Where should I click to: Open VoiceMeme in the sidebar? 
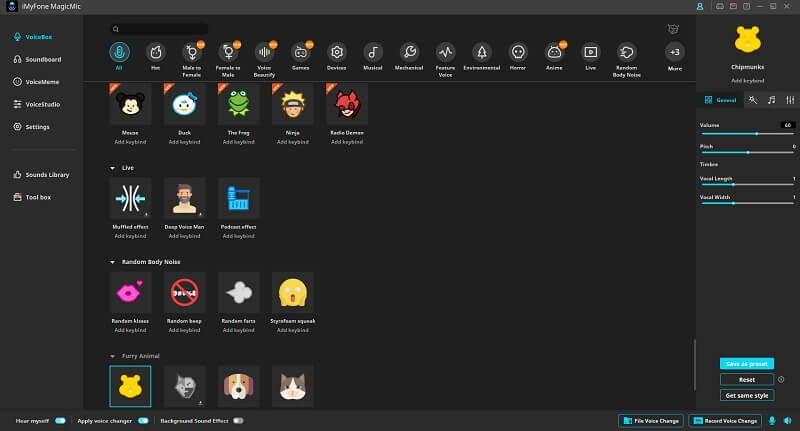[36, 82]
